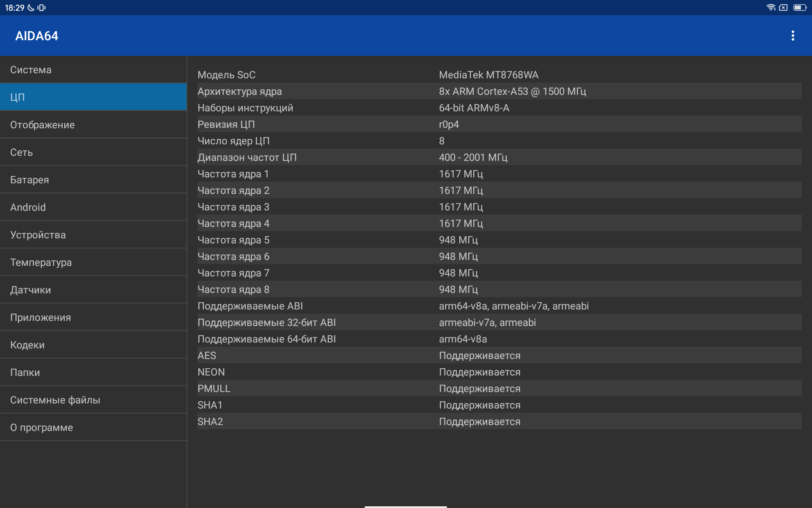Tap the Частота ядра 7 row
Image resolution: width=812 pixels, height=508 pixels.
click(499, 273)
